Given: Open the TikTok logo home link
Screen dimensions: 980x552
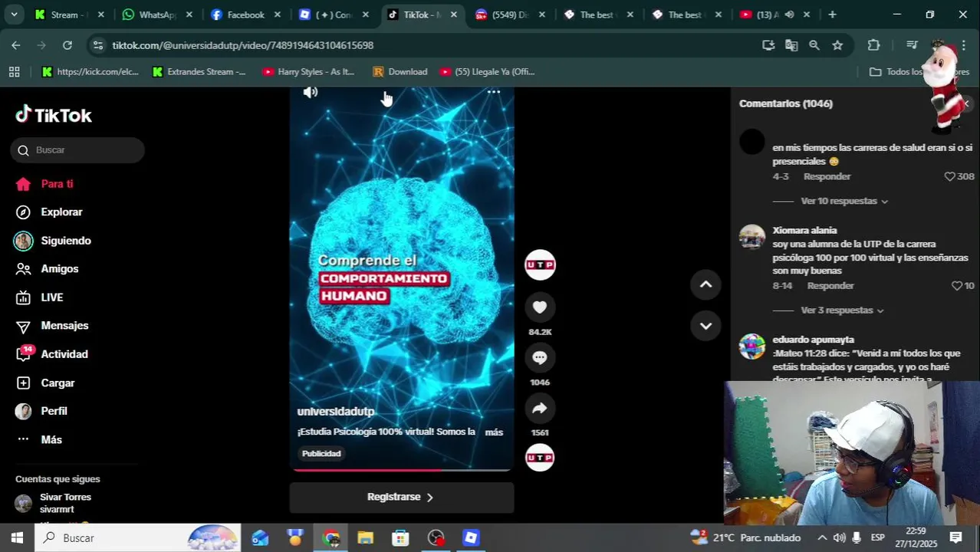Looking at the screenshot, I should pyautogui.click(x=54, y=115).
